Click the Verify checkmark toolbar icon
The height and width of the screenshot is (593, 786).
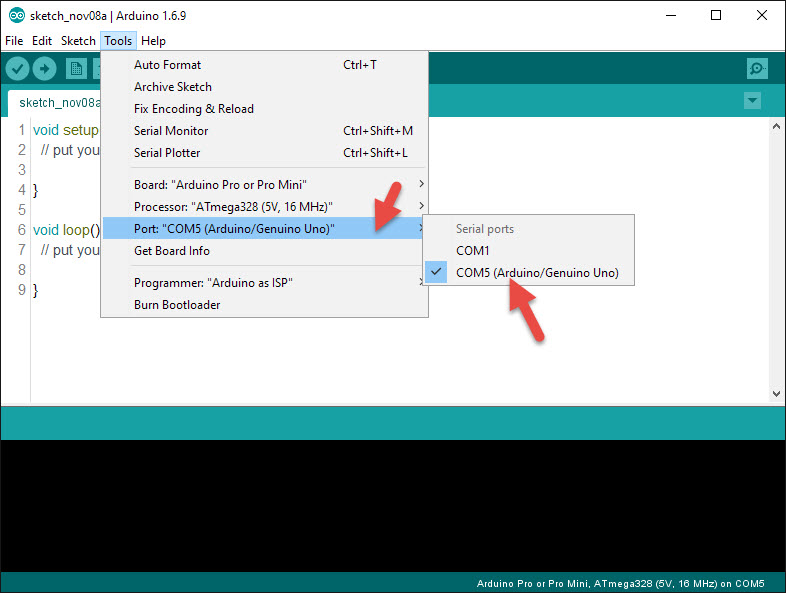click(x=17, y=68)
